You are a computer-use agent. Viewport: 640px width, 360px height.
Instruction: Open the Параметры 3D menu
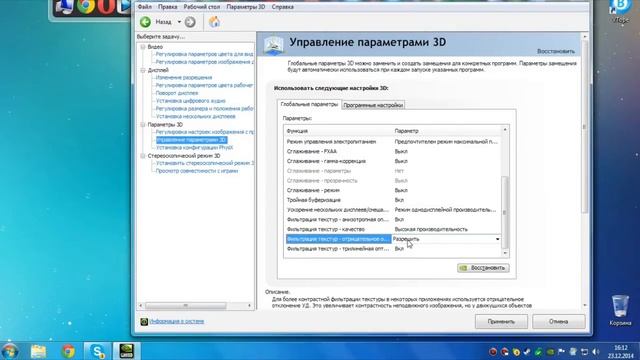(245, 7)
